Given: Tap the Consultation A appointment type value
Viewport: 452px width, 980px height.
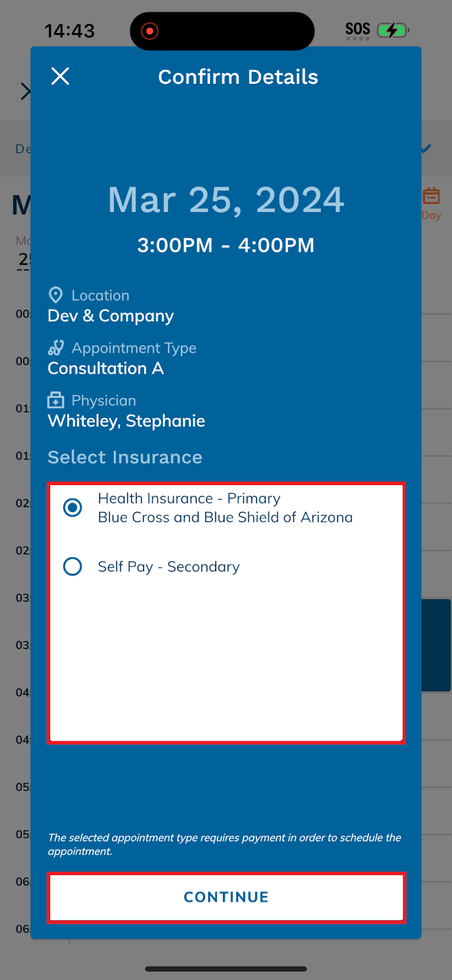Looking at the screenshot, I should click(106, 369).
